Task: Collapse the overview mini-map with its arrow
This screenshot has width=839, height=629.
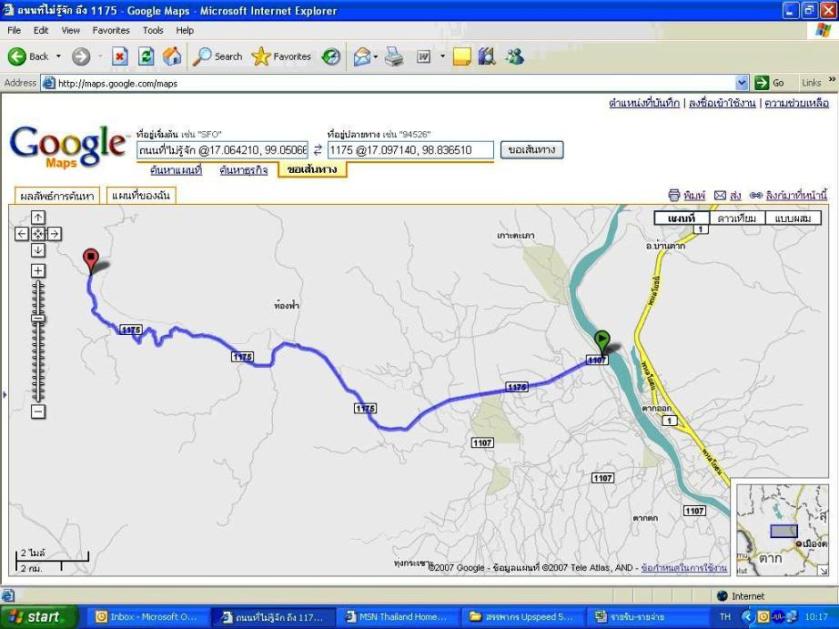Action: [825, 572]
